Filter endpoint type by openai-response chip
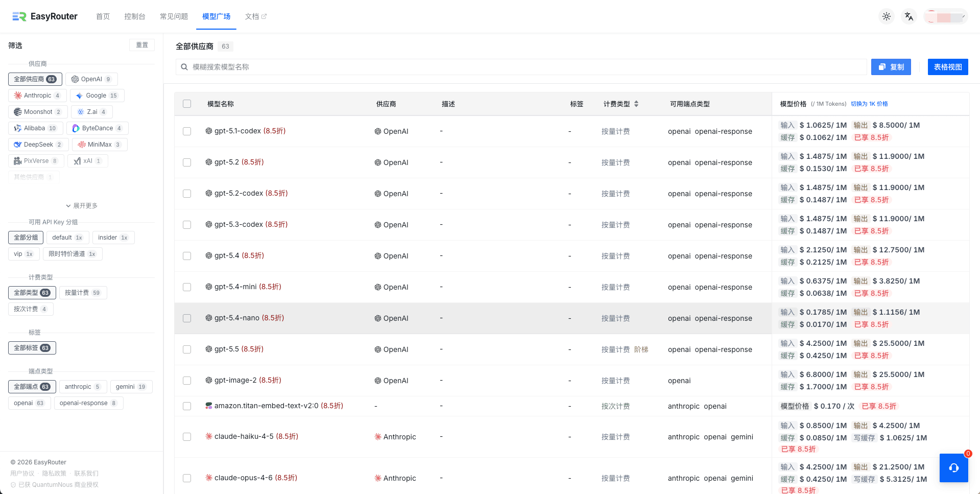The image size is (980, 494). pos(89,403)
